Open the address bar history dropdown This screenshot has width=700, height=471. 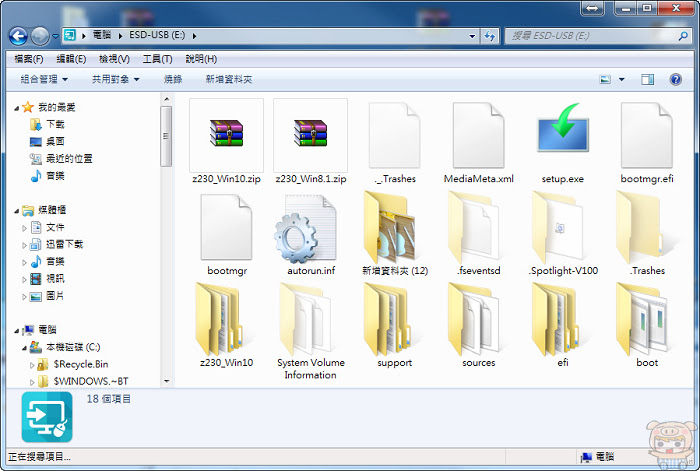tap(472, 36)
